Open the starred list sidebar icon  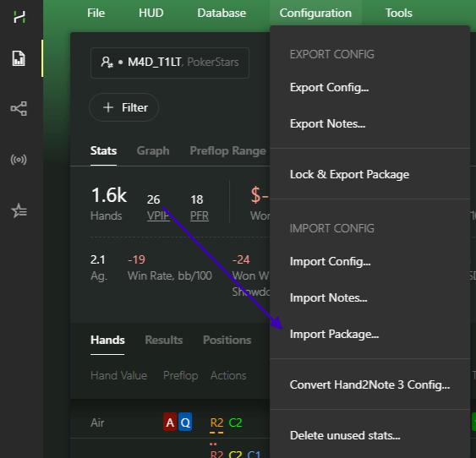(x=19, y=210)
